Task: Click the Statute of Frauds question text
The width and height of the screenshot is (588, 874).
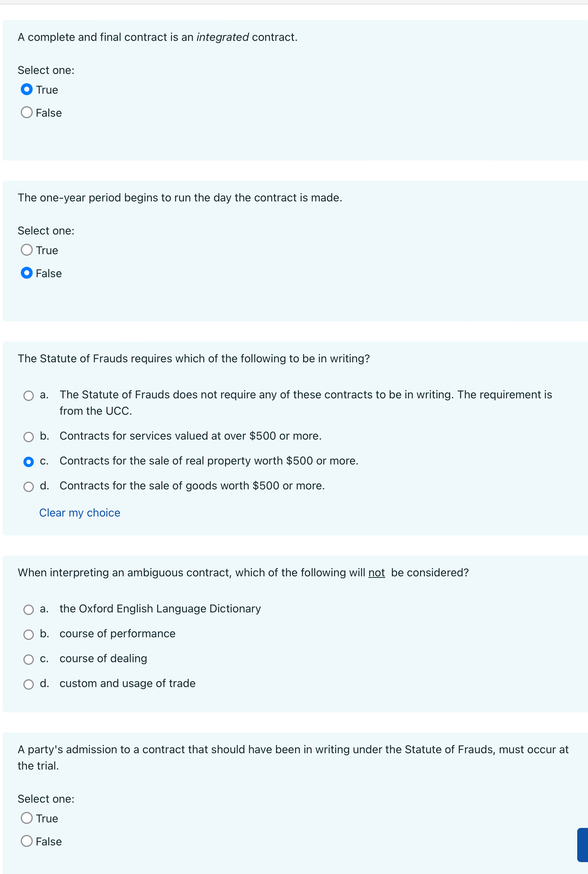Action: (x=194, y=359)
